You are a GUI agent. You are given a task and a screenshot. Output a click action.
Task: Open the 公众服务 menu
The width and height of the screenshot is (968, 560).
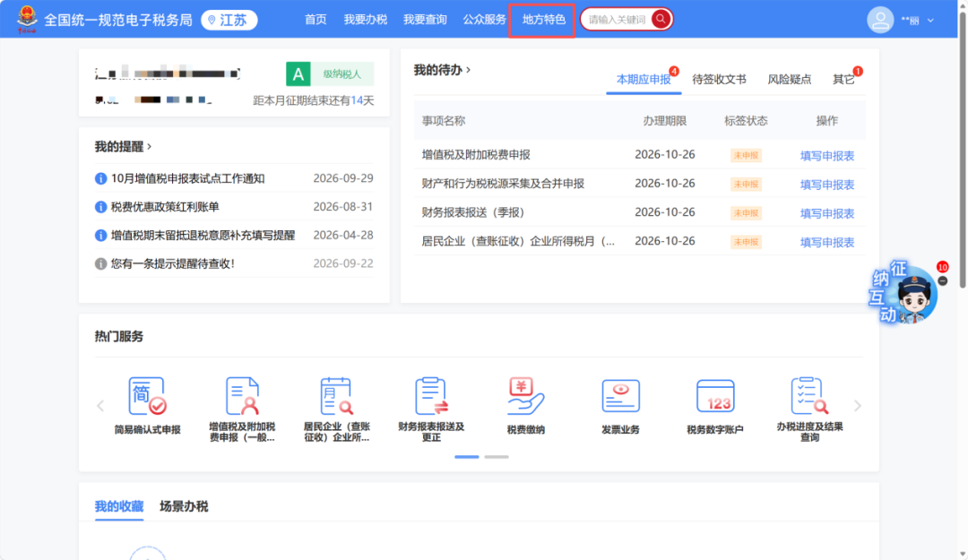coord(485,20)
